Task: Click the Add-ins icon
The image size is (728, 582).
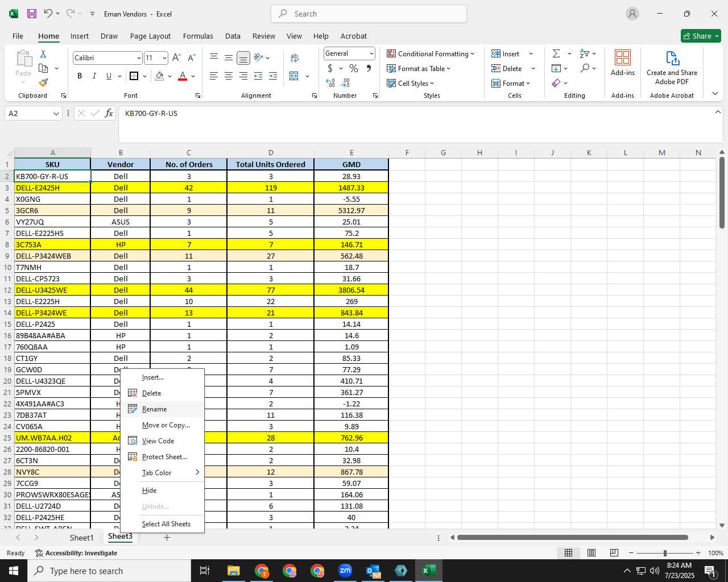Action: [x=623, y=63]
